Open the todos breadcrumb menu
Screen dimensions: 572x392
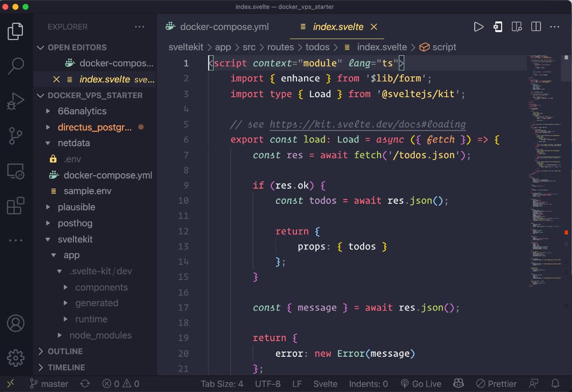[317, 47]
